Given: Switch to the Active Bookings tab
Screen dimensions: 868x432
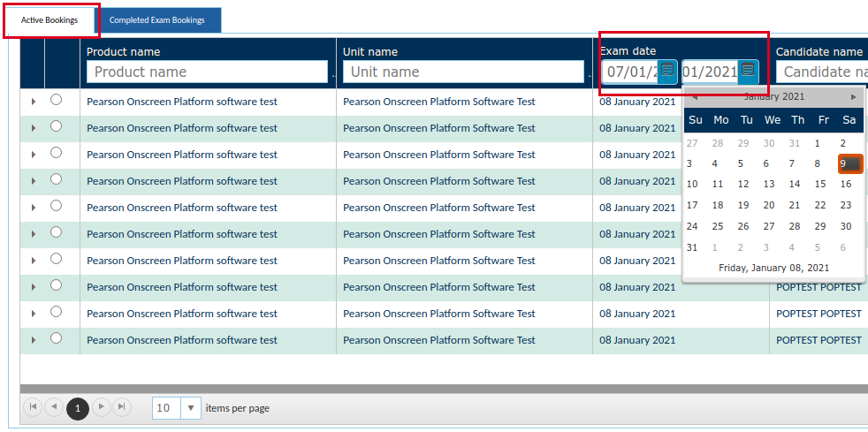Looking at the screenshot, I should pyautogui.click(x=49, y=19).
